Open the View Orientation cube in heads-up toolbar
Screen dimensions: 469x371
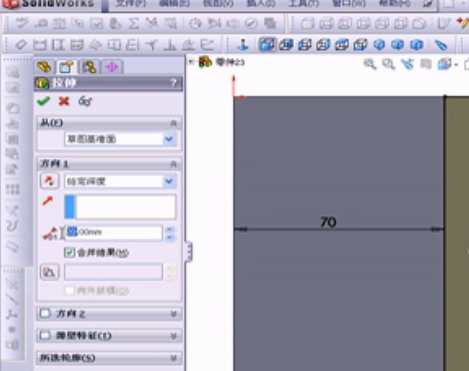click(x=445, y=64)
